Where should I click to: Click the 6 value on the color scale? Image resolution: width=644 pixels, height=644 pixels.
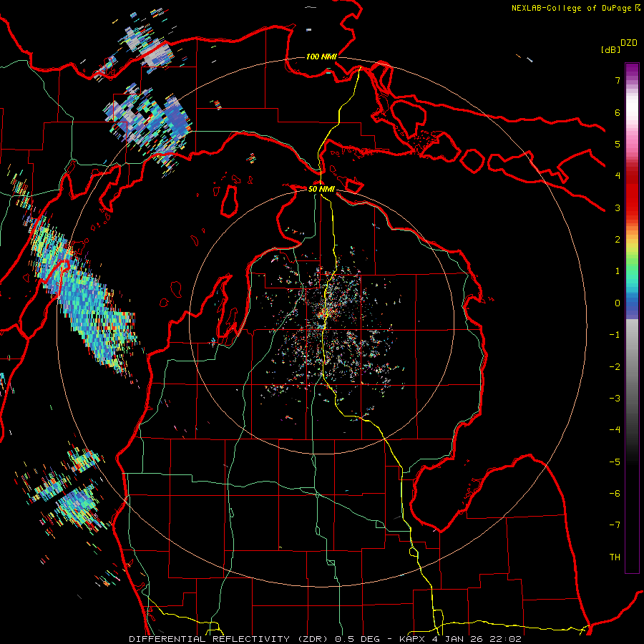pos(618,112)
